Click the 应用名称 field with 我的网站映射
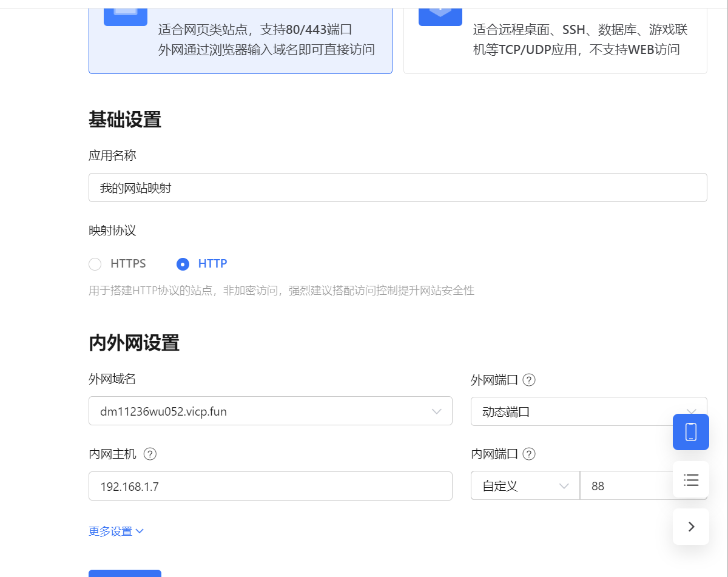 tap(397, 188)
